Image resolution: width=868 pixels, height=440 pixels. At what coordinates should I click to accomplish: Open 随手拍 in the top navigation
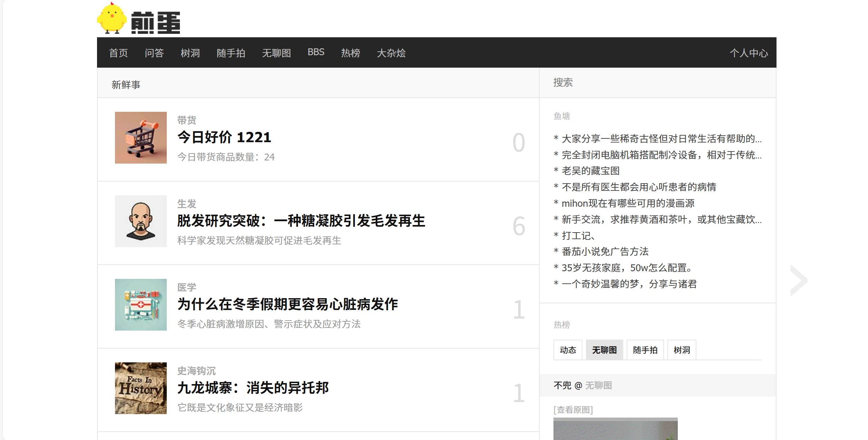231,53
